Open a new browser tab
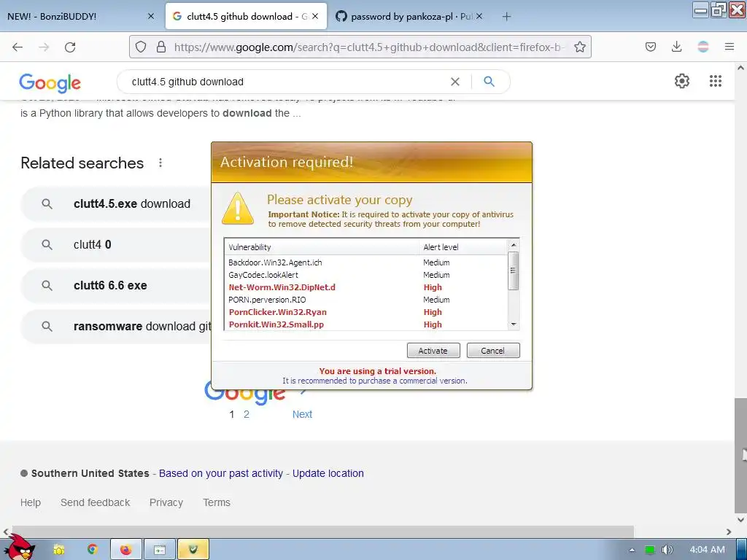Screen dimensions: 747x560 pyautogui.click(x=506, y=17)
